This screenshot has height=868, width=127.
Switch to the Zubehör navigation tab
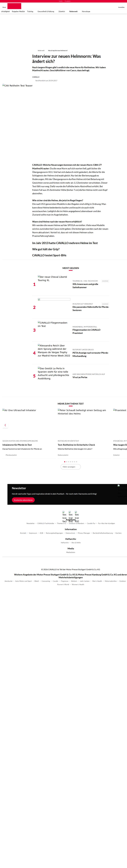62,11
